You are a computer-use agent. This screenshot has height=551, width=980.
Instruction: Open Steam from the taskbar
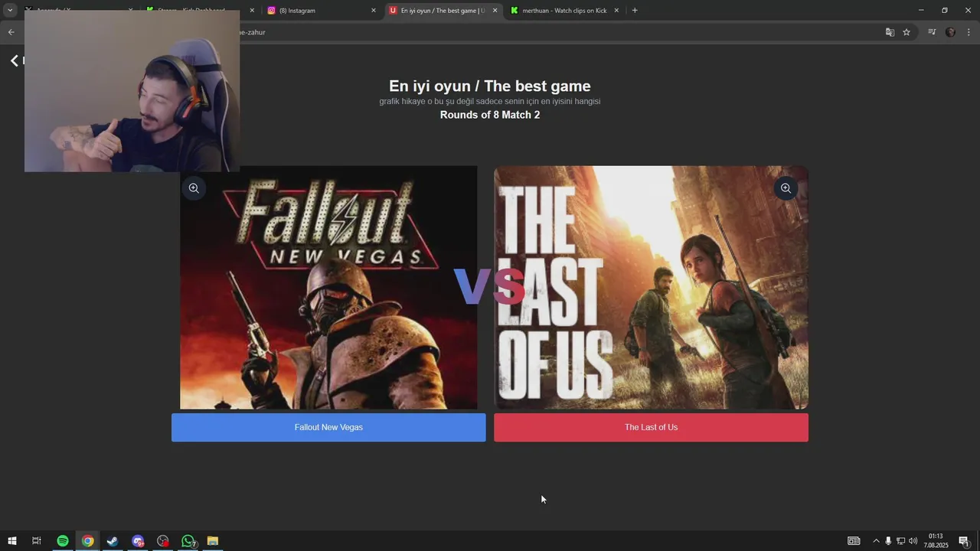113,541
